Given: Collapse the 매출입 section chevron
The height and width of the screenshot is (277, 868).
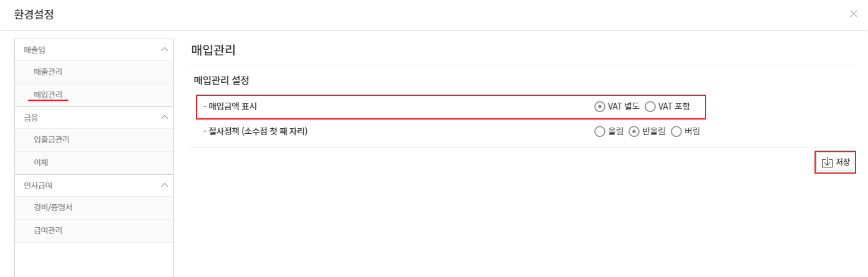Looking at the screenshot, I should pos(164,49).
